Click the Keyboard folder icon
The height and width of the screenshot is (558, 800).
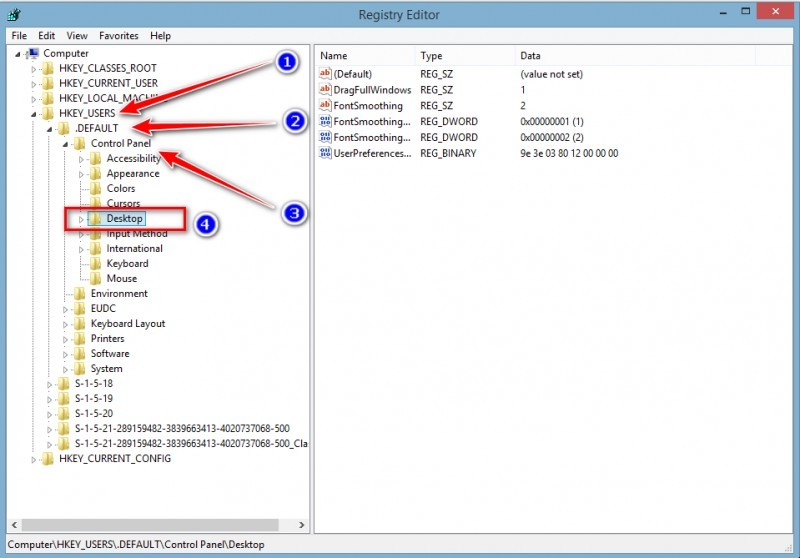pos(95,264)
